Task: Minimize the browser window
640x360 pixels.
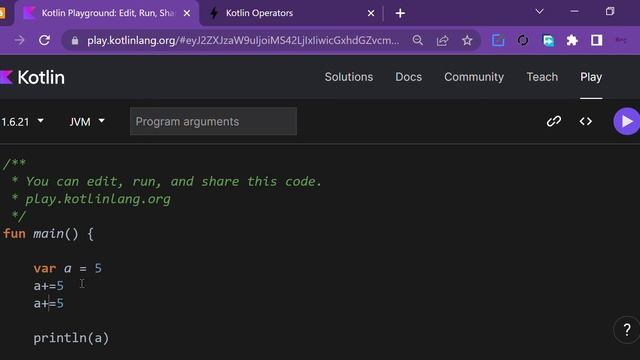Action: [575, 12]
